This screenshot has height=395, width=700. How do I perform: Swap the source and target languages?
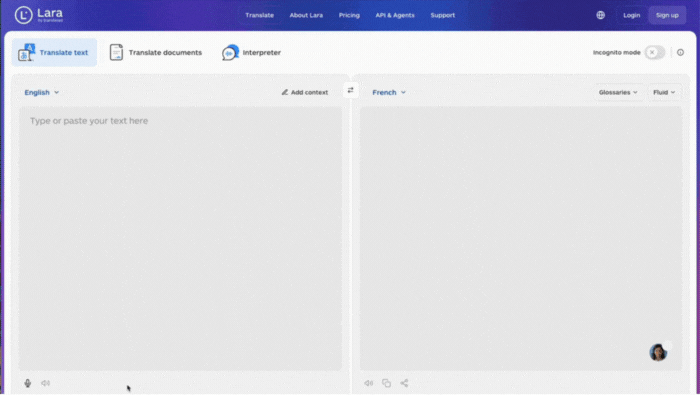point(350,90)
